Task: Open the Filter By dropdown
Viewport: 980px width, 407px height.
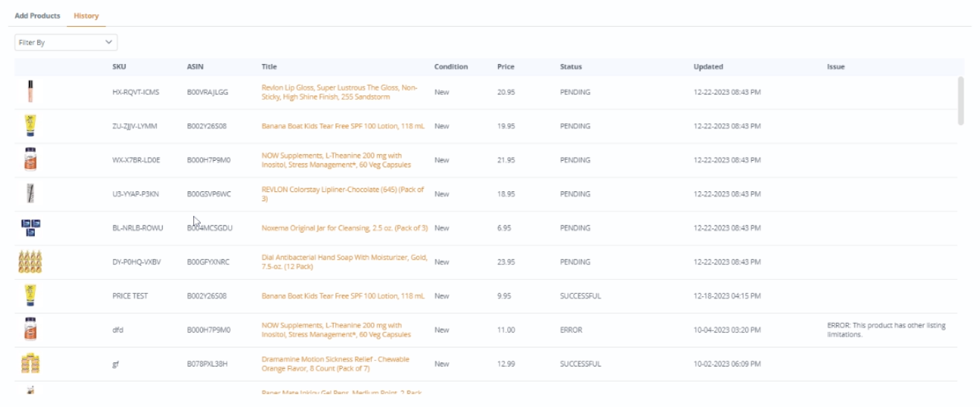Action: (x=66, y=42)
